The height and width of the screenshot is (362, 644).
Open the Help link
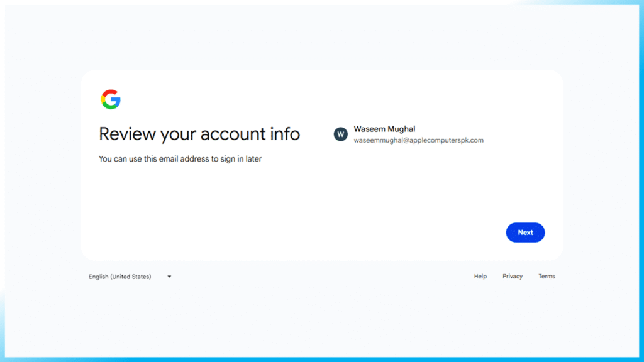click(x=480, y=277)
